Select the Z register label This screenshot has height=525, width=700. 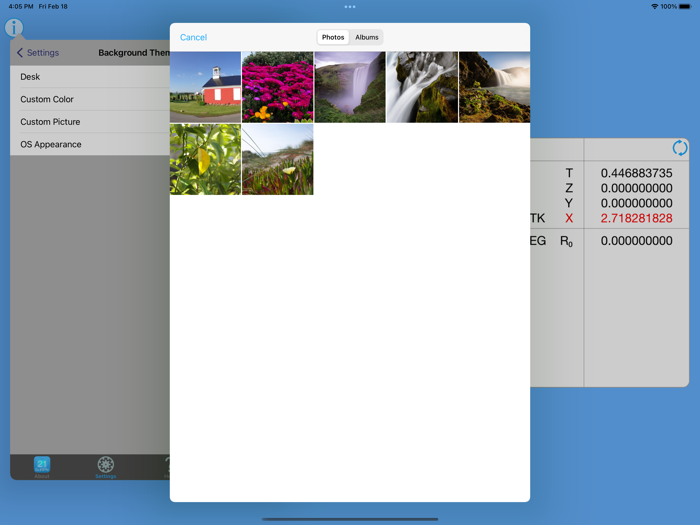coord(569,188)
